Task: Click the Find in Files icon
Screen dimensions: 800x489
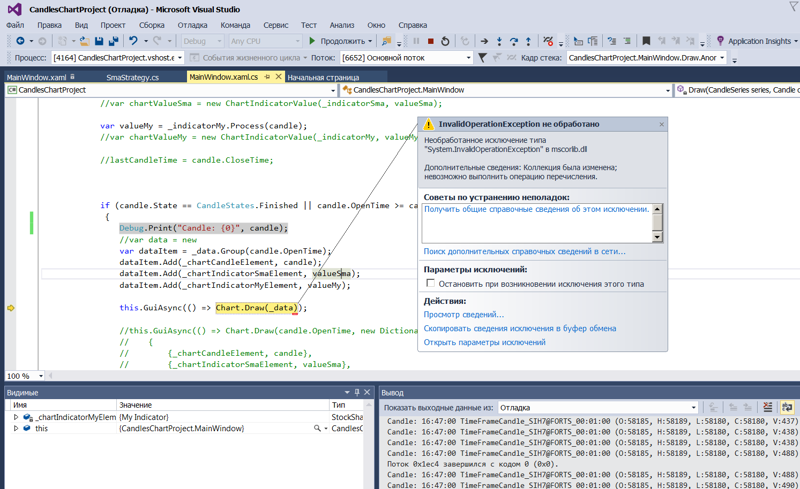Action: 387,41
